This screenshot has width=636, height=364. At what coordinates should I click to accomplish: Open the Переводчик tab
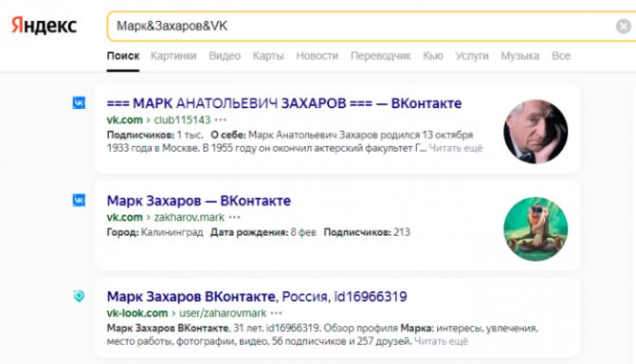tap(380, 56)
